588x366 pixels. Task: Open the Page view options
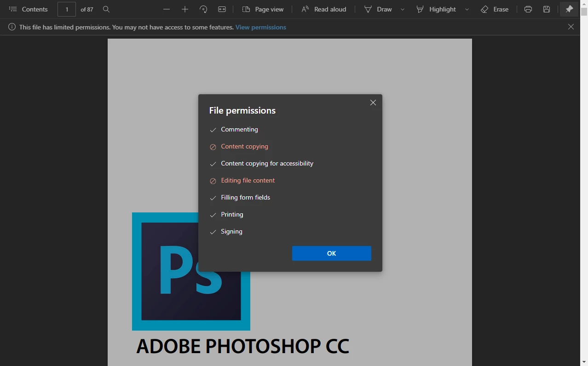tap(263, 9)
